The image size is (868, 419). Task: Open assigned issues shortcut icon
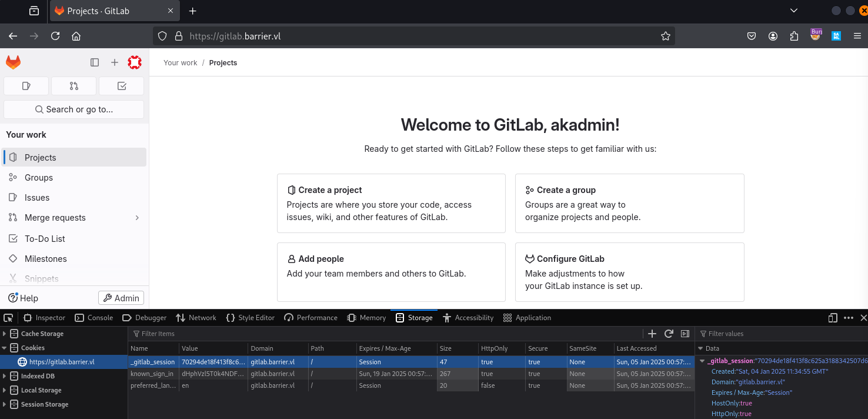pos(26,86)
